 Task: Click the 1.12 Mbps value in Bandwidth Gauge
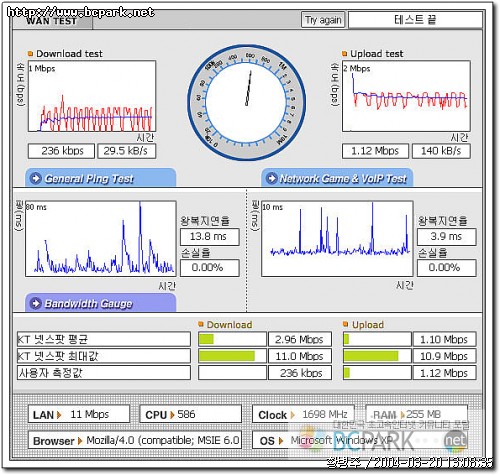(445, 373)
